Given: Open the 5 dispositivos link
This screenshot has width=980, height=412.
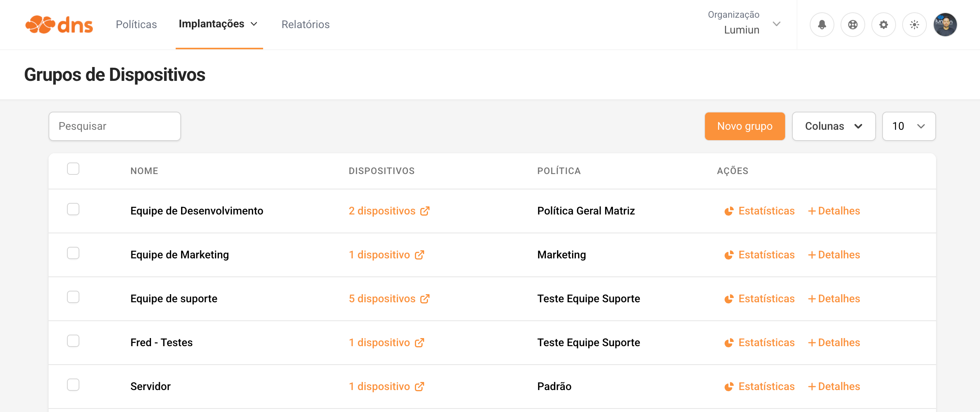Looking at the screenshot, I should tap(382, 299).
